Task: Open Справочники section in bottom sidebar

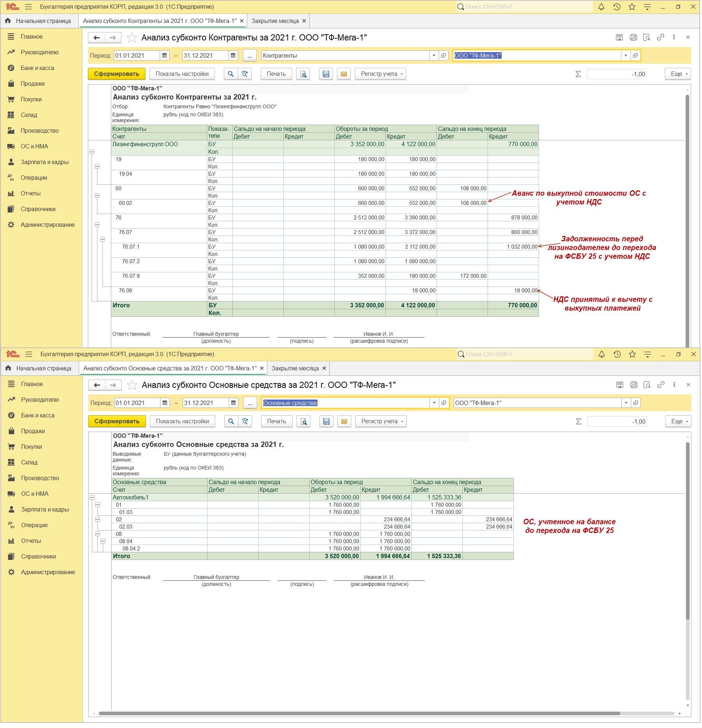Action: tap(39, 557)
